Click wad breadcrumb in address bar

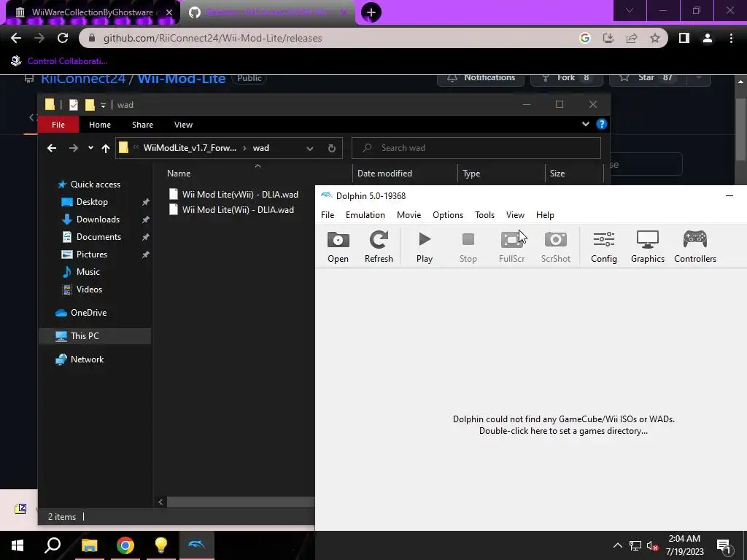(x=260, y=148)
